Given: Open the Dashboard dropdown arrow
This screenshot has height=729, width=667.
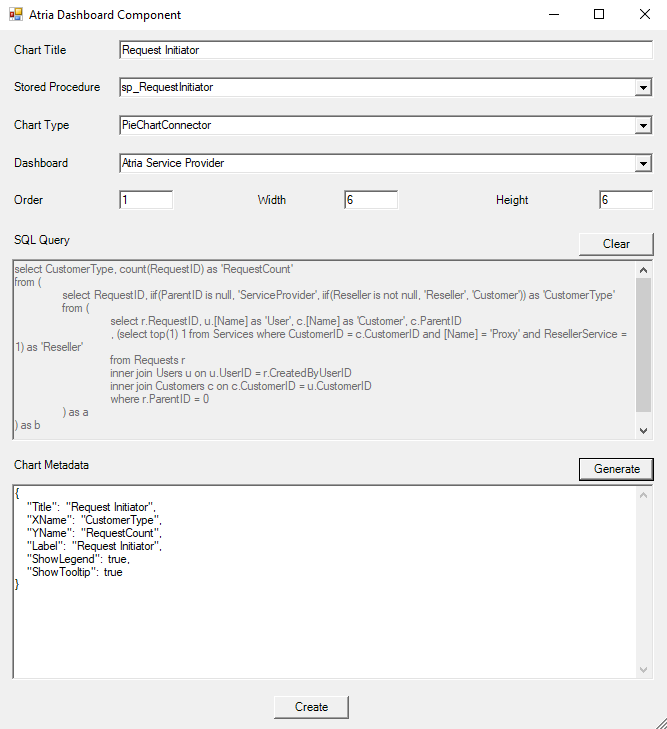Looking at the screenshot, I should (643, 164).
